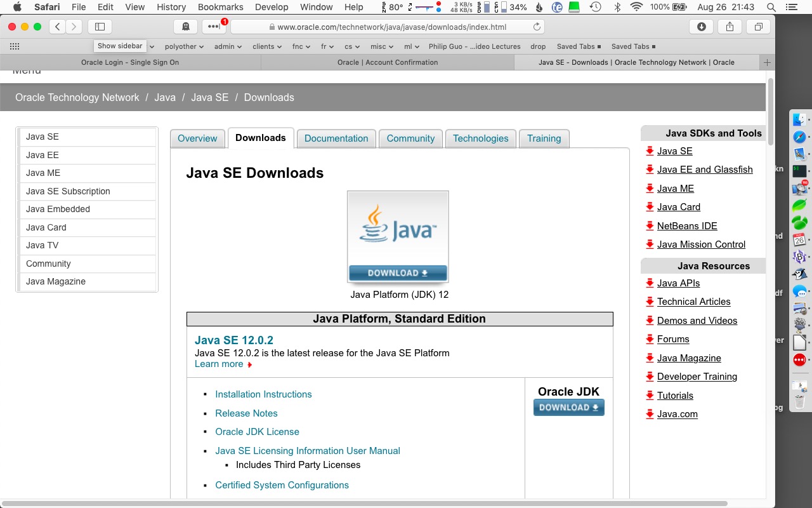Image resolution: width=812 pixels, height=508 pixels.
Task: Open Messages icon in the dock
Action: click(x=799, y=291)
